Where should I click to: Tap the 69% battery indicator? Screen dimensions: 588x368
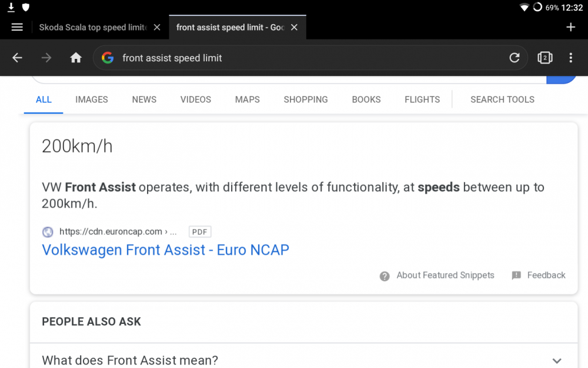[552, 8]
